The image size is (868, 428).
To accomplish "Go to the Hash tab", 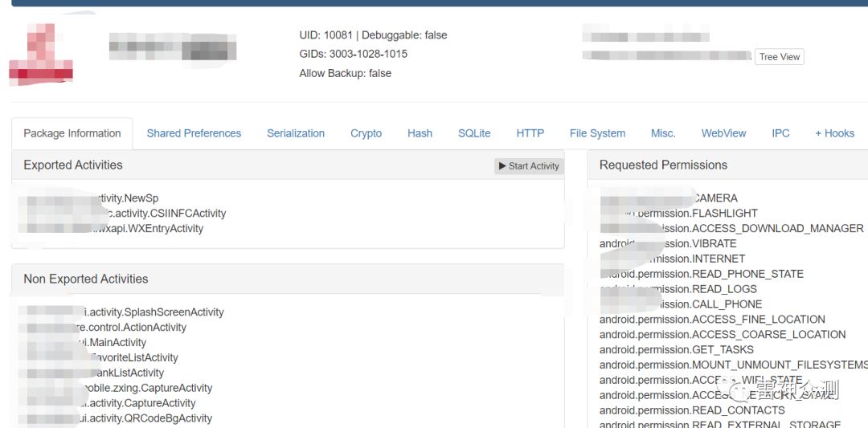I will click(420, 133).
